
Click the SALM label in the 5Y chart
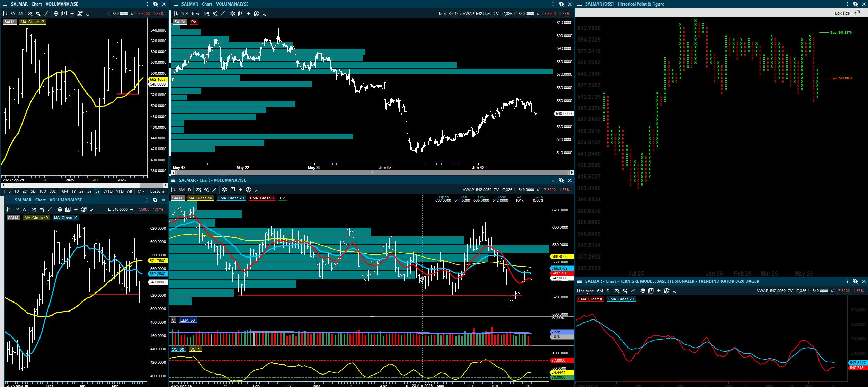(x=9, y=22)
